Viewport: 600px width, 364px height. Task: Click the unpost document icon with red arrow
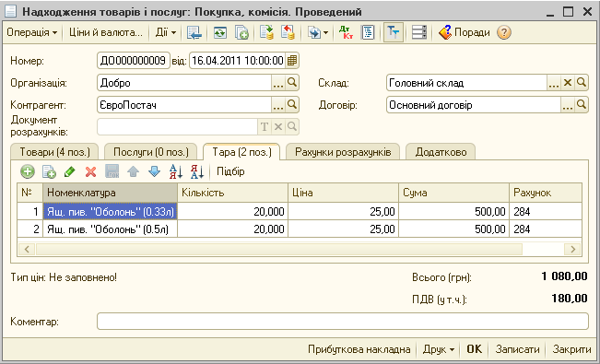coord(288,32)
